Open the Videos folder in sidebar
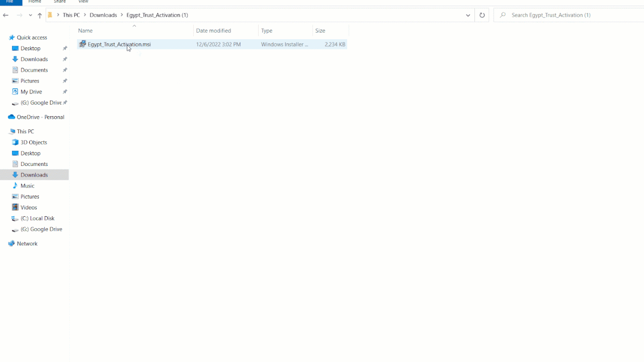 click(28, 208)
